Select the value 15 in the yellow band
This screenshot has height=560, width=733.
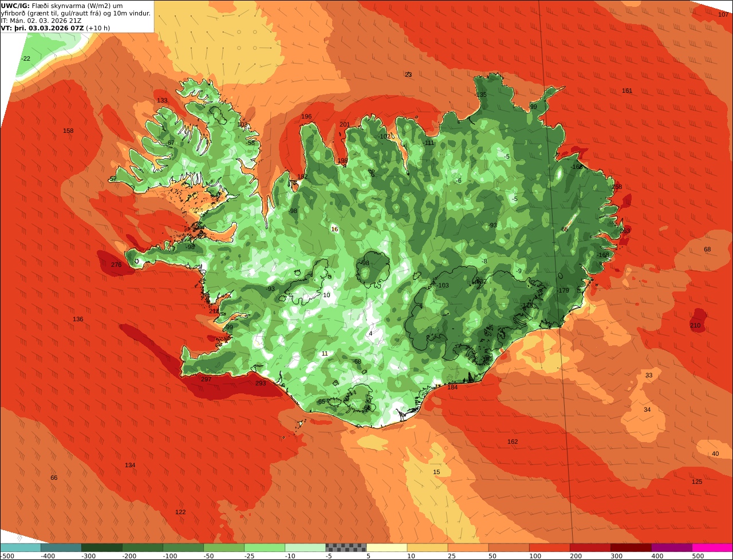(x=436, y=472)
